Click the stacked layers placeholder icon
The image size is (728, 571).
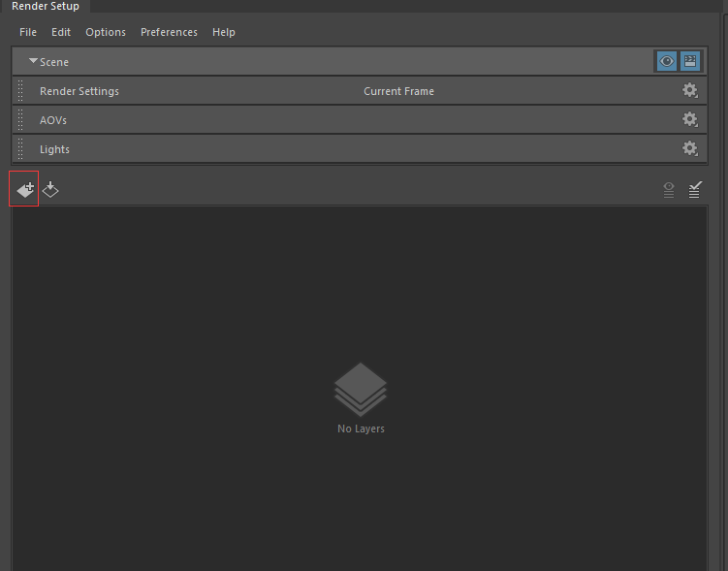pos(361,389)
